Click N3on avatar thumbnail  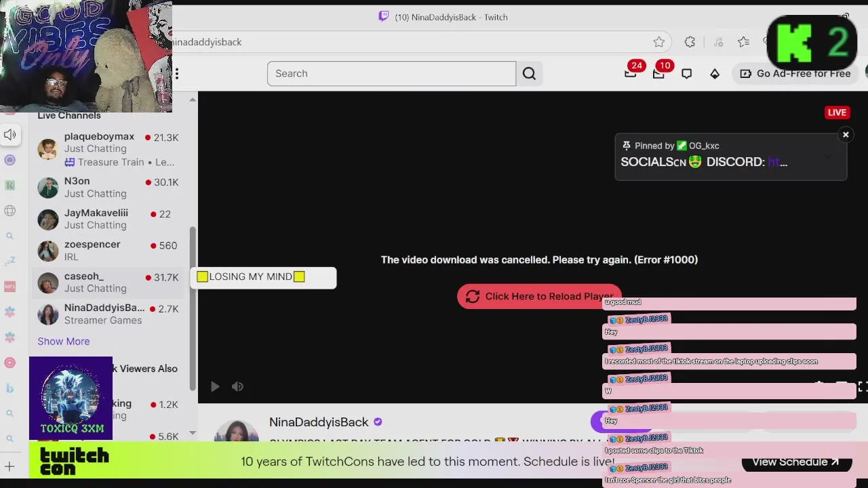click(x=47, y=188)
